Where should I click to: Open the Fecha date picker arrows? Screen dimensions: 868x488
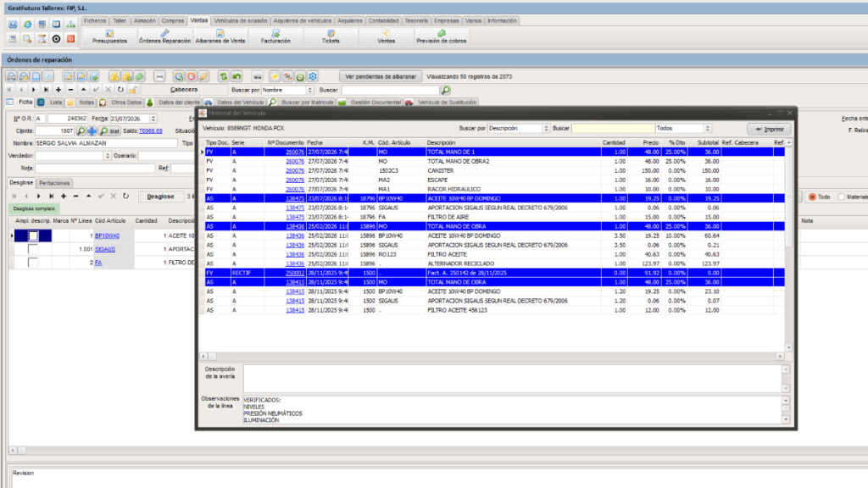pos(153,119)
